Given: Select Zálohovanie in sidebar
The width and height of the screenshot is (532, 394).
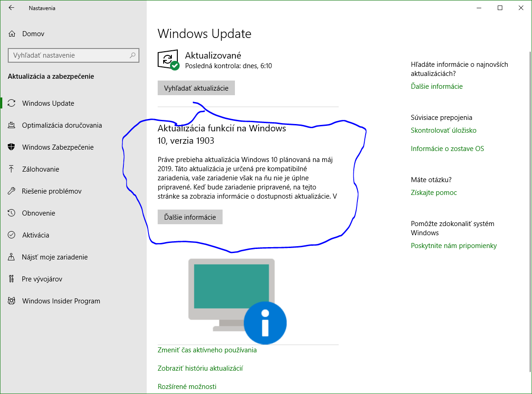Looking at the screenshot, I should [x=74, y=169].
